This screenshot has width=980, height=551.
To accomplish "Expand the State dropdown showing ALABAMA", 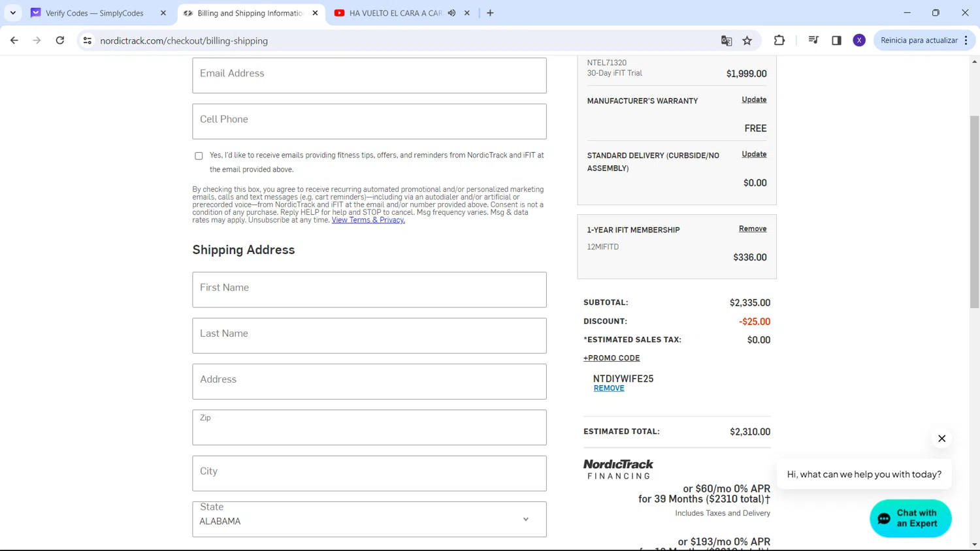I will [x=369, y=519].
